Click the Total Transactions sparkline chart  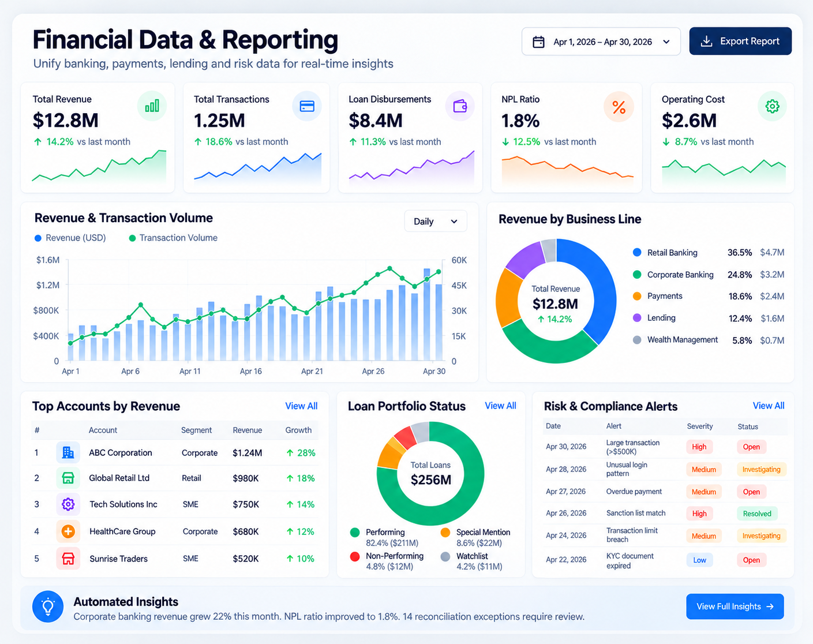click(x=257, y=167)
